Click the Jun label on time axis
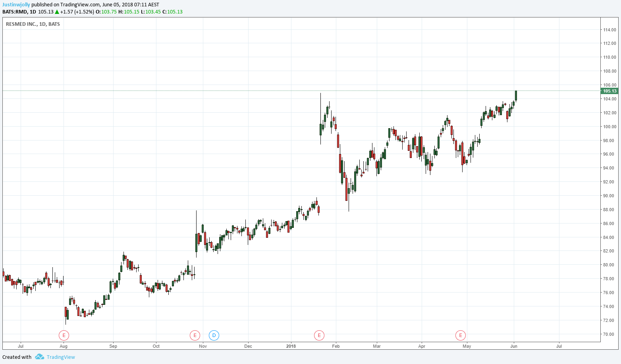This screenshot has height=364, width=621. tap(514, 346)
